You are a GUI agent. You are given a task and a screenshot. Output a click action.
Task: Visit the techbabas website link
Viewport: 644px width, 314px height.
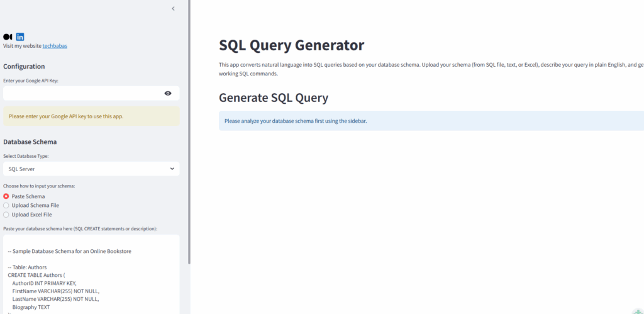tap(55, 46)
